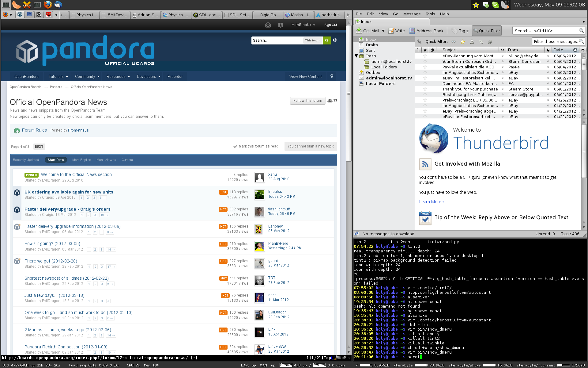The height and width of the screenshot is (368, 588).
Task: Select Recently Updated sort tab
Action: point(26,160)
